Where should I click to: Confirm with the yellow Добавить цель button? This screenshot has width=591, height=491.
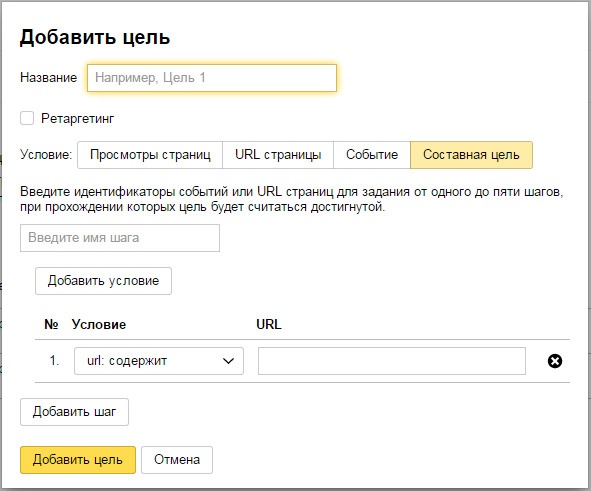click(78, 460)
